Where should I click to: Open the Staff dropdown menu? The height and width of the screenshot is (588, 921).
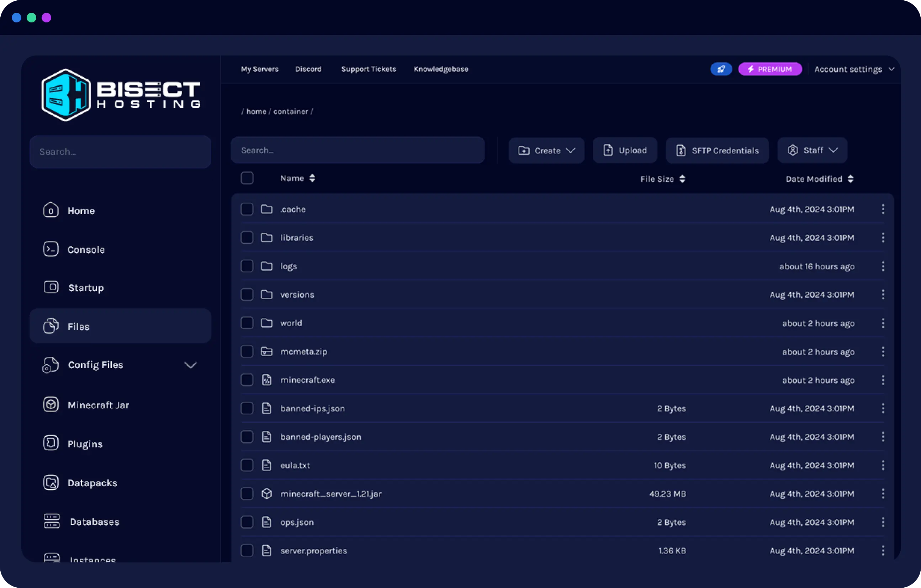click(x=813, y=150)
